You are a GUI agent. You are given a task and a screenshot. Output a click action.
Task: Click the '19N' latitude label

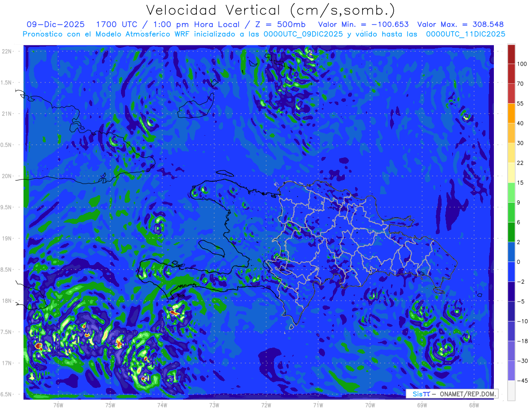7,239
